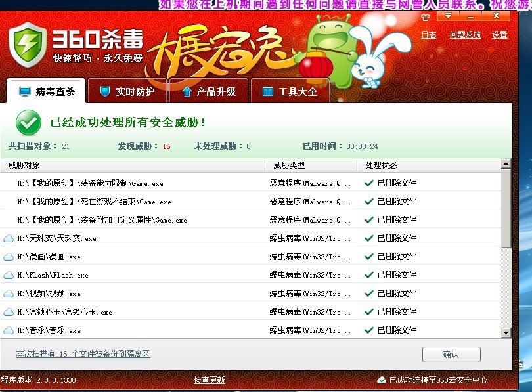Click the threat list scrollbar down arrow
This screenshot has width=532, height=392.
tap(506, 333)
